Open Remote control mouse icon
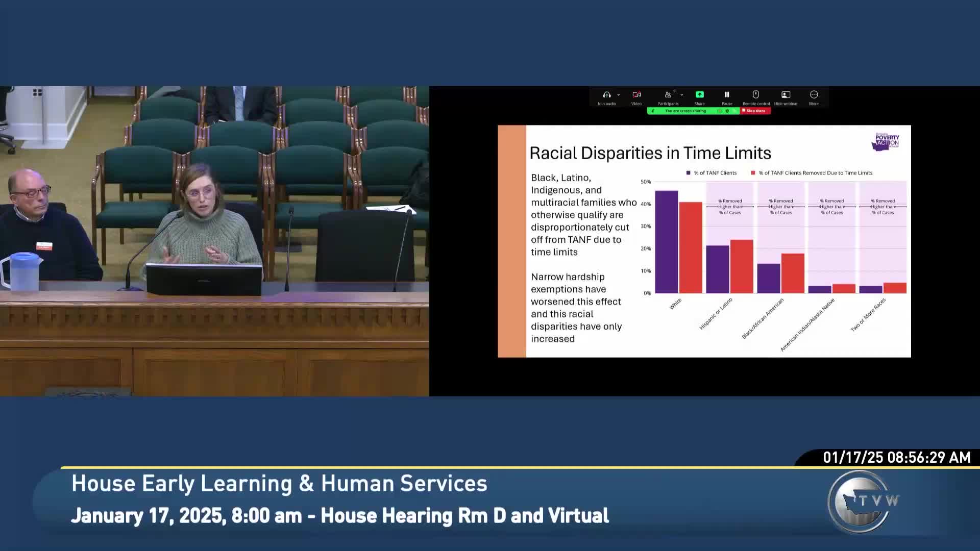Screen dimensions: 980x551 [x=756, y=95]
